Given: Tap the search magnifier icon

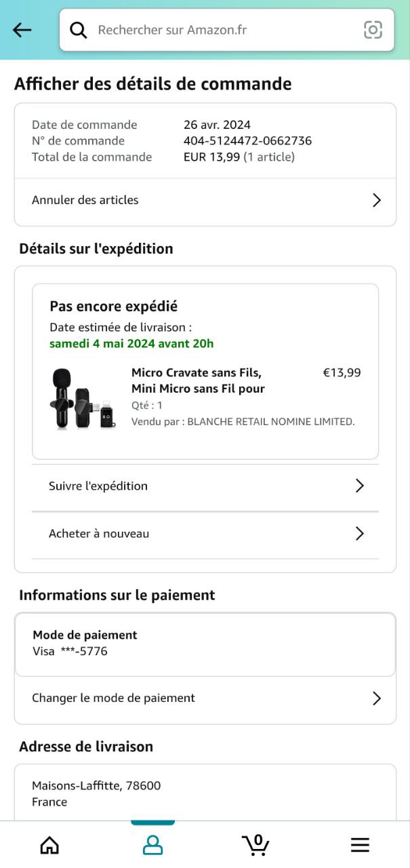Looking at the screenshot, I should click(x=79, y=30).
